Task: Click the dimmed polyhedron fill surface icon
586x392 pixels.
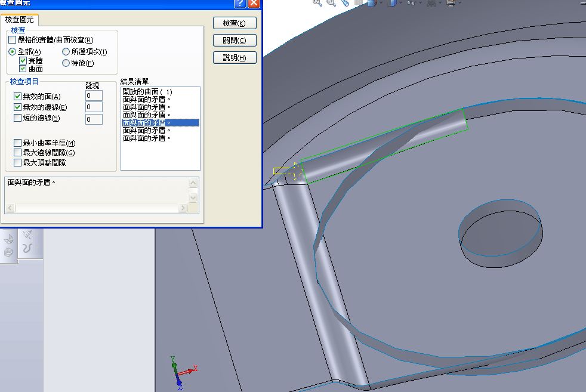Action: pos(8,252)
